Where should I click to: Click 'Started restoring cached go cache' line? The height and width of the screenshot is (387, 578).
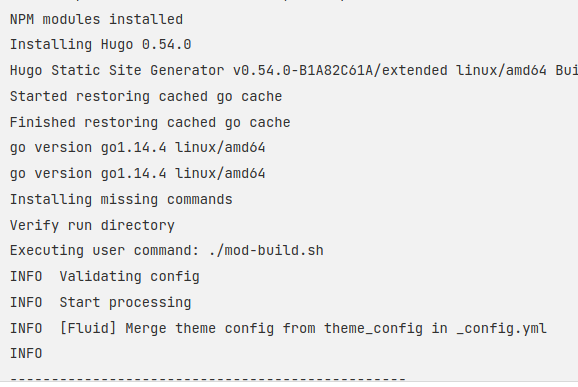pyautogui.click(x=146, y=96)
